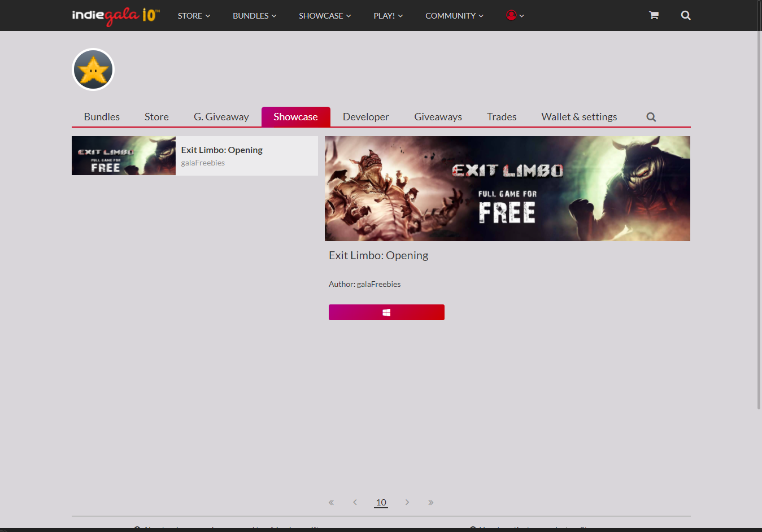Go to previous page arrow
762x532 pixels.
coord(355,502)
